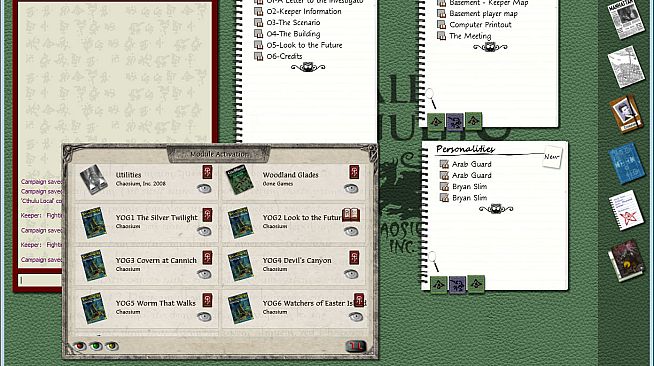Viewport: 654px width, 366px height.
Task: Toggle the Utilities module load book
Action: [x=207, y=172]
